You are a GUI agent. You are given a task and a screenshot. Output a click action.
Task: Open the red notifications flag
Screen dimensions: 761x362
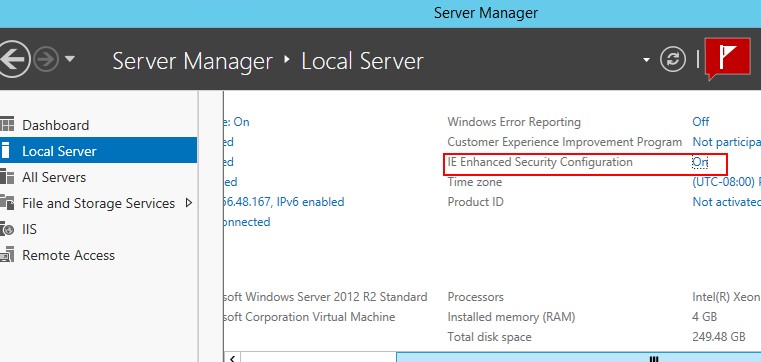point(727,59)
